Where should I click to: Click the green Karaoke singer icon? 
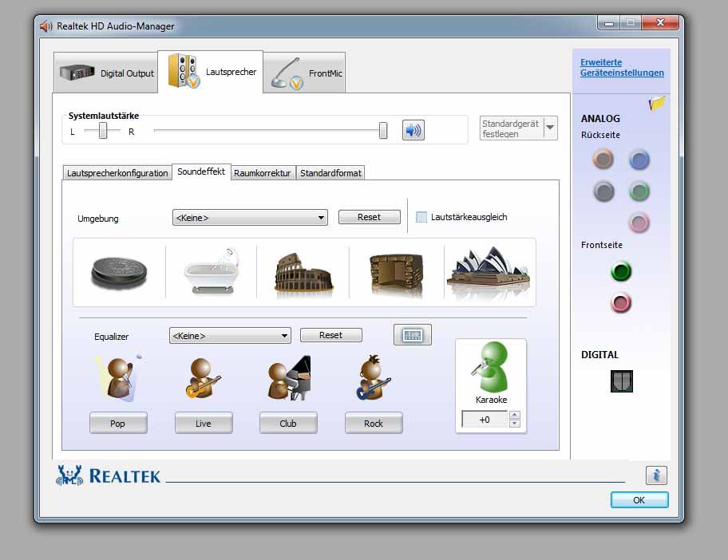point(491,366)
